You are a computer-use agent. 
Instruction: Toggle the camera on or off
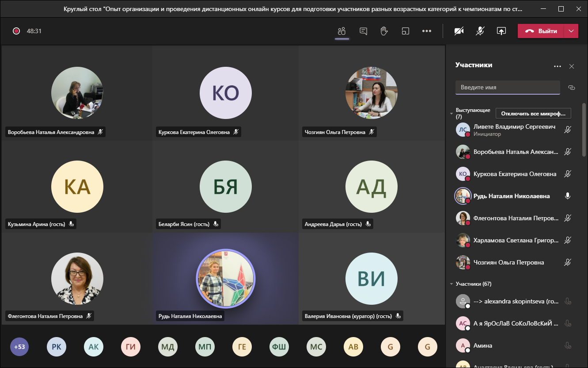(x=459, y=31)
